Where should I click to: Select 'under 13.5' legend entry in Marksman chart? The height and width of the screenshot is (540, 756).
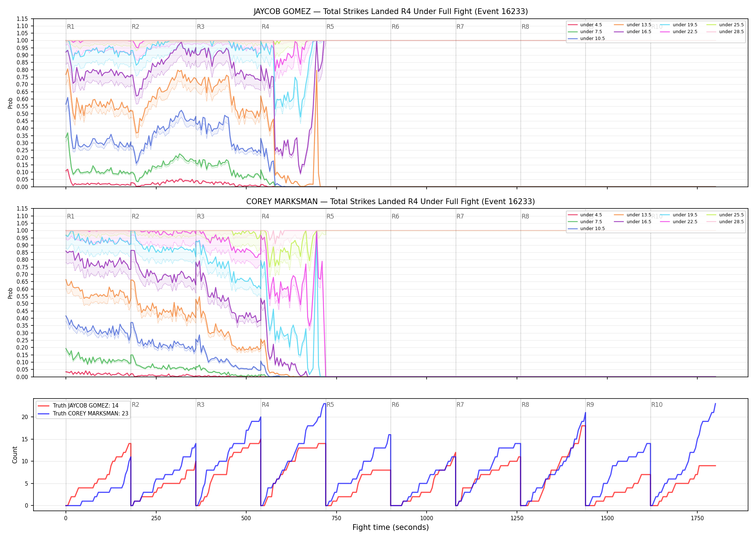pyautogui.click(x=633, y=215)
